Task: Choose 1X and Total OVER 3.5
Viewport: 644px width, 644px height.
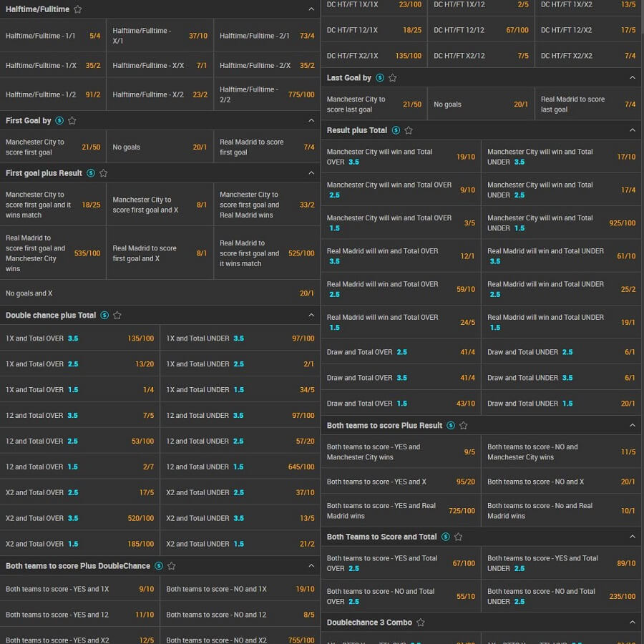Action: [x=79, y=338]
